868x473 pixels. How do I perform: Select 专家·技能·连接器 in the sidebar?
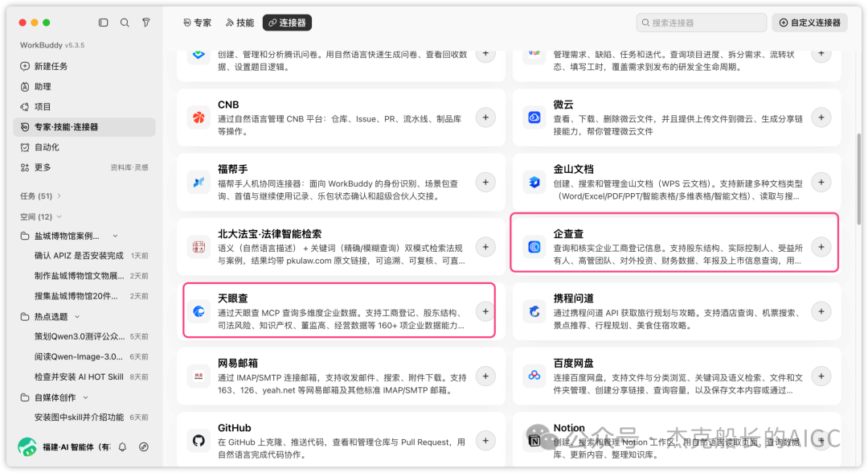click(84, 127)
